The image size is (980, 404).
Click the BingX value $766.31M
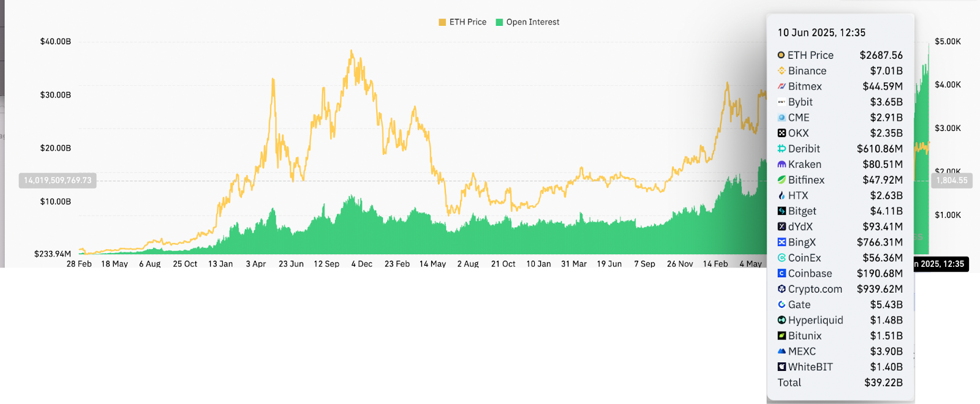(x=880, y=242)
